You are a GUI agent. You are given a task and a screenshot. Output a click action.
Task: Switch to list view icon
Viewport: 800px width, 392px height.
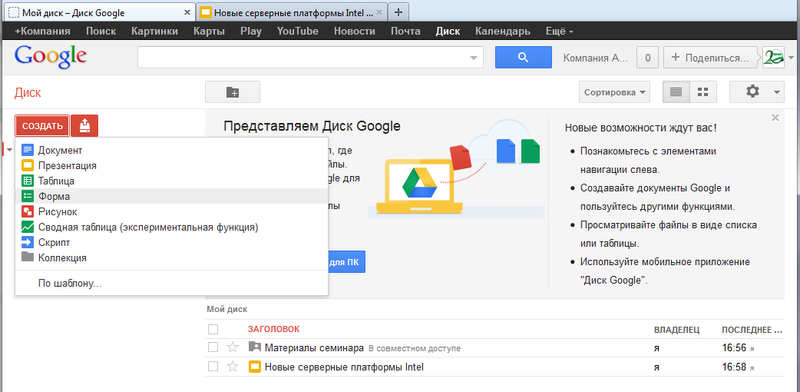pos(676,92)
